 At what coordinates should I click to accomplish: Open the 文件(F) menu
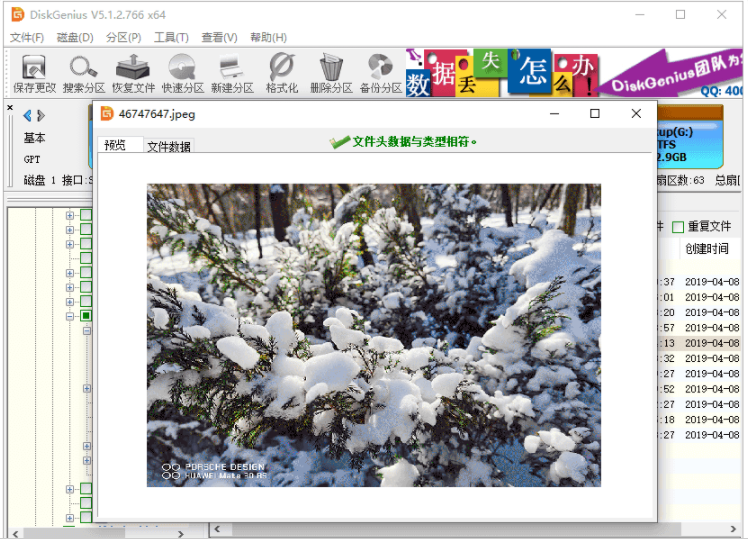27,37
